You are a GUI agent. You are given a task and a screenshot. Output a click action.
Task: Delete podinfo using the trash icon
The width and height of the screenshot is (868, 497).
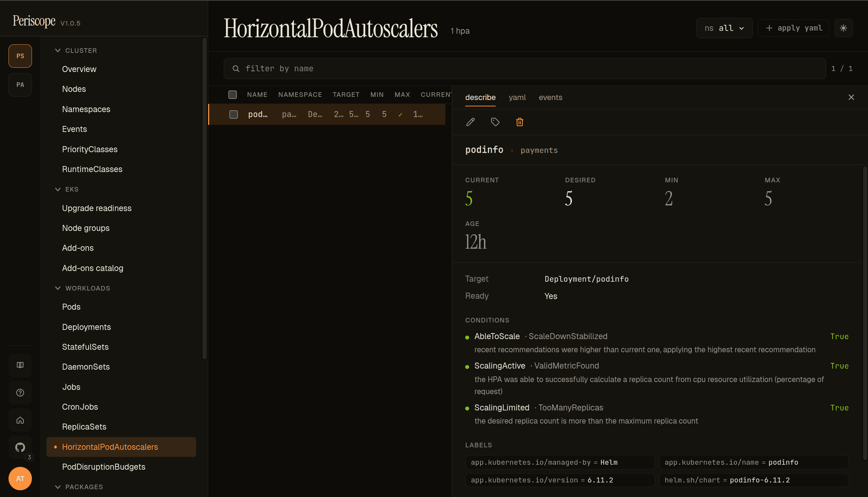point(519,122)
